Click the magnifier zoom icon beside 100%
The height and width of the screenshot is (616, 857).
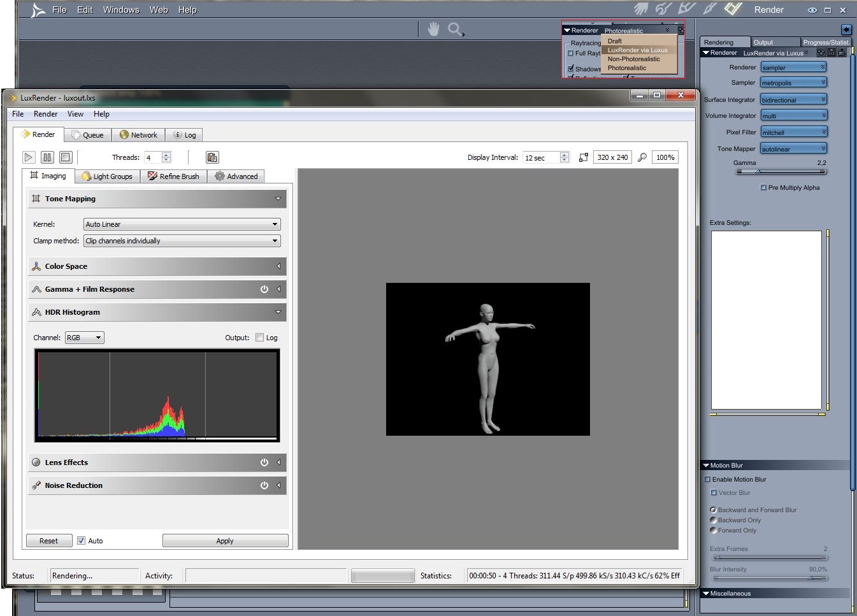pyautogui.click(x=642, y=157)
